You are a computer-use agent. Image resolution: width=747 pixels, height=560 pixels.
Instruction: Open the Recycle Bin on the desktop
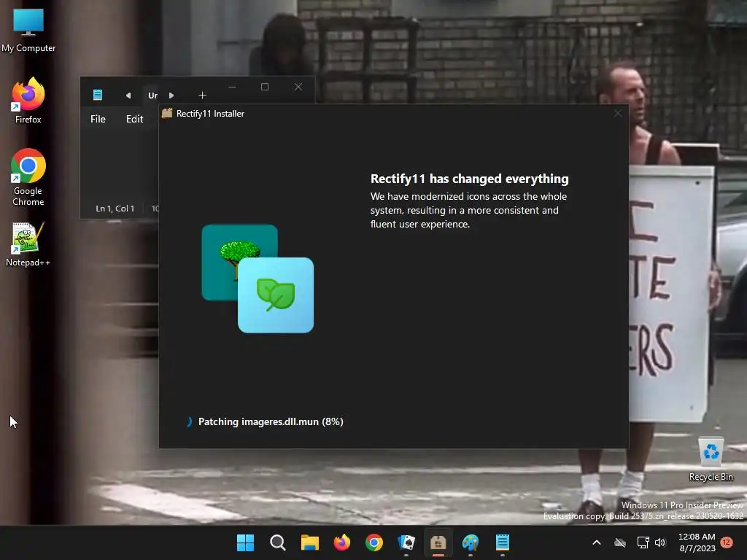tap(711, 459)
